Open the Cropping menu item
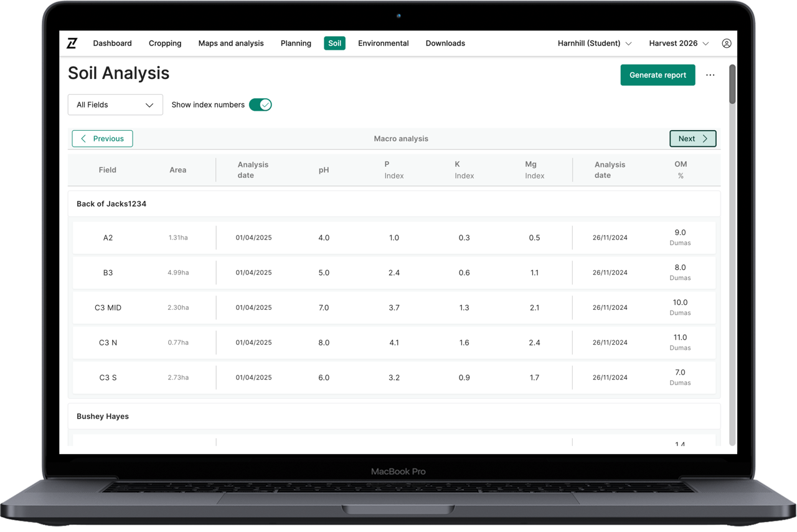This screenshot has height=532, width=797. [x=165, y=44]
